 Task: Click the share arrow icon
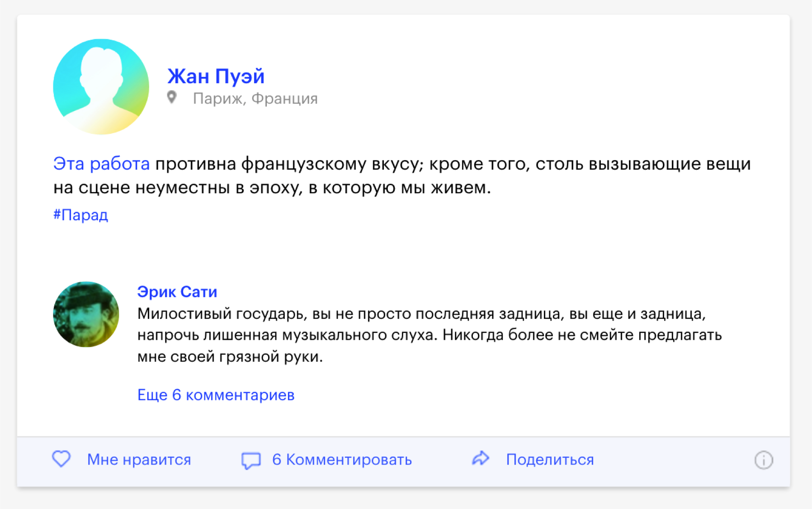click(x=481, y=458)
